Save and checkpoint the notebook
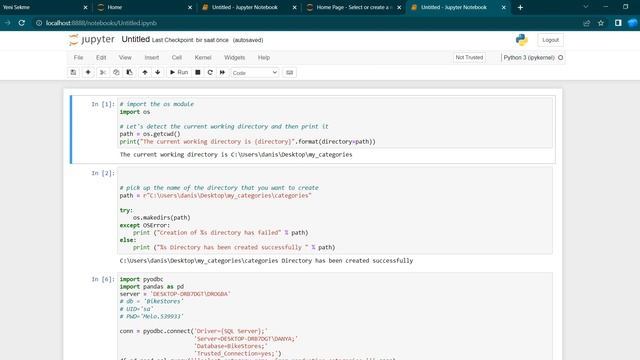The height and width of the screenshot is (360, 640). click(73, 73)
